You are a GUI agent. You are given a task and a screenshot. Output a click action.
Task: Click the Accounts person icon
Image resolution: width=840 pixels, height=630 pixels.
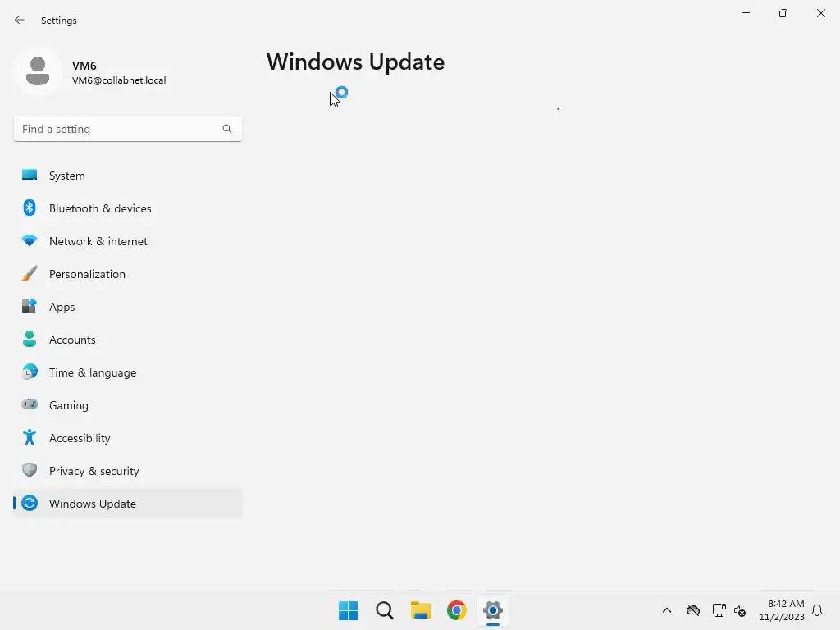click(x=30, y=339)
